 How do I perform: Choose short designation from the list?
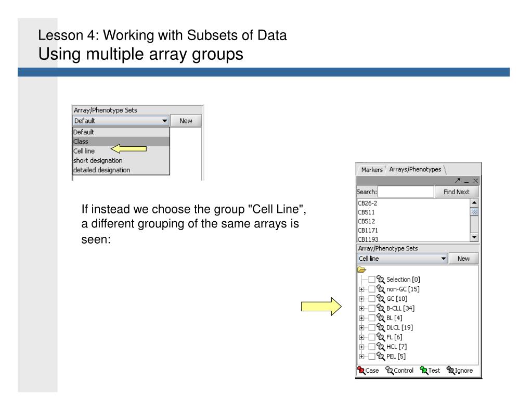click(121, 160)
